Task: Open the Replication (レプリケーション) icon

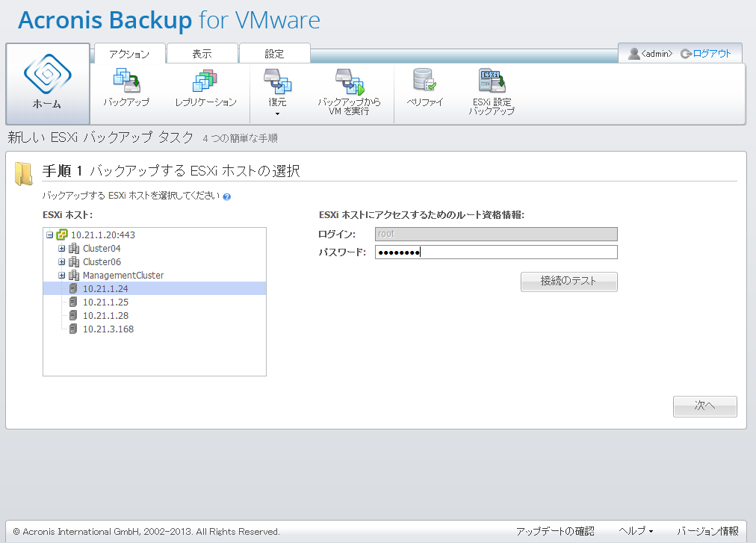Action: (205, 81)
